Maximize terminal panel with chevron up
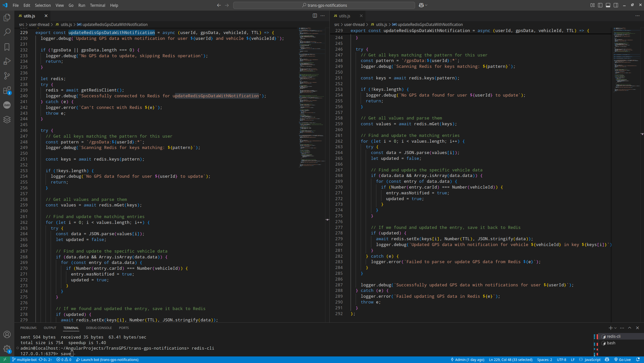The width and height of the screenshot is (644, 363). point(630,328)
